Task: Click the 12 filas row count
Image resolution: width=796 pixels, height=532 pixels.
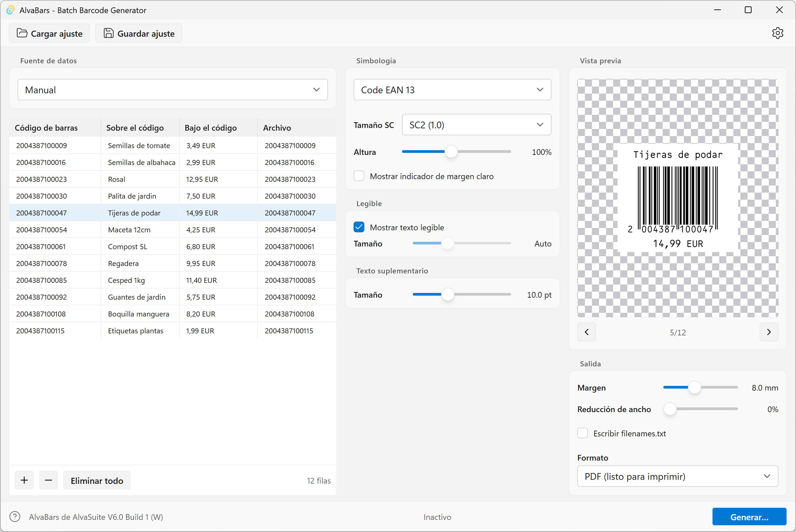Action: pyautogui.click(x=319, y=480)
